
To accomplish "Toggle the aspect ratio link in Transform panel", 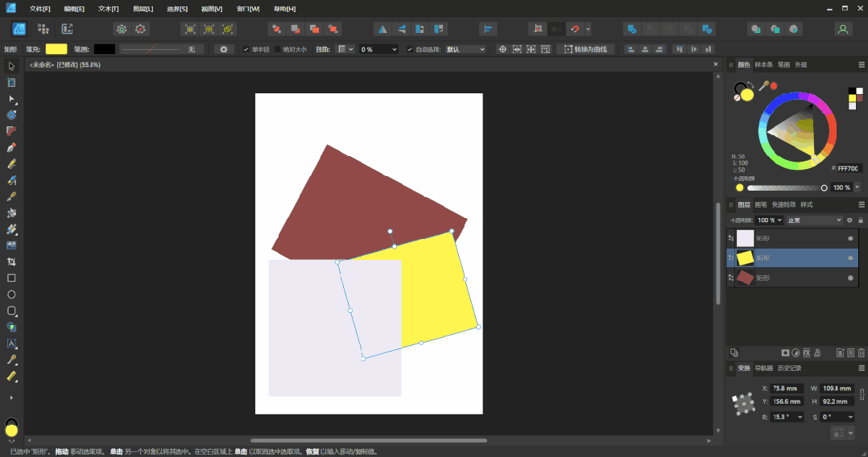I will 862,394.
